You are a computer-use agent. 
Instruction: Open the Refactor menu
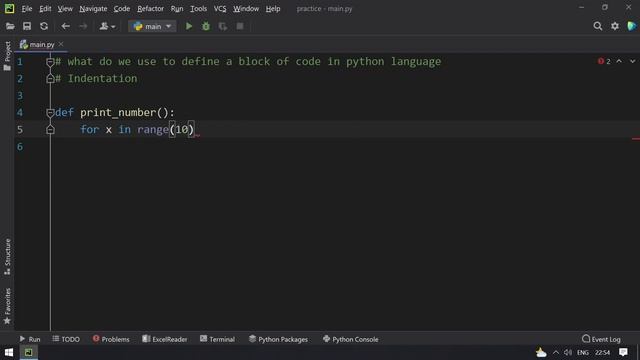[x=150, y=9]
